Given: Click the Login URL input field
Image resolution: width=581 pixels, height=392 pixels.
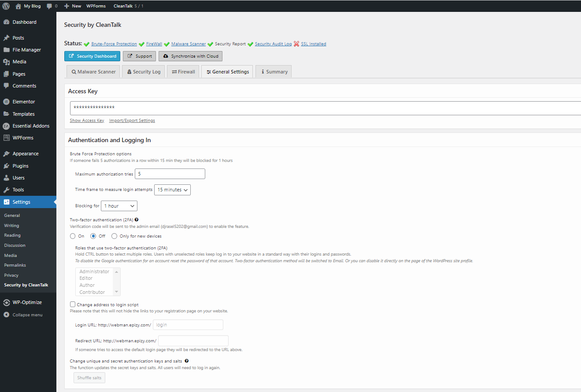Looking at the screenshot, I should (x=188, y=325).
